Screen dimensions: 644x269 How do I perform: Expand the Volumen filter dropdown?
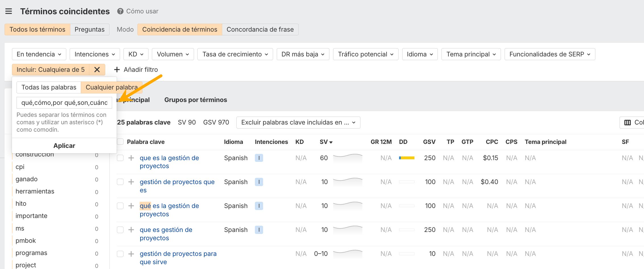click(173, 54)
